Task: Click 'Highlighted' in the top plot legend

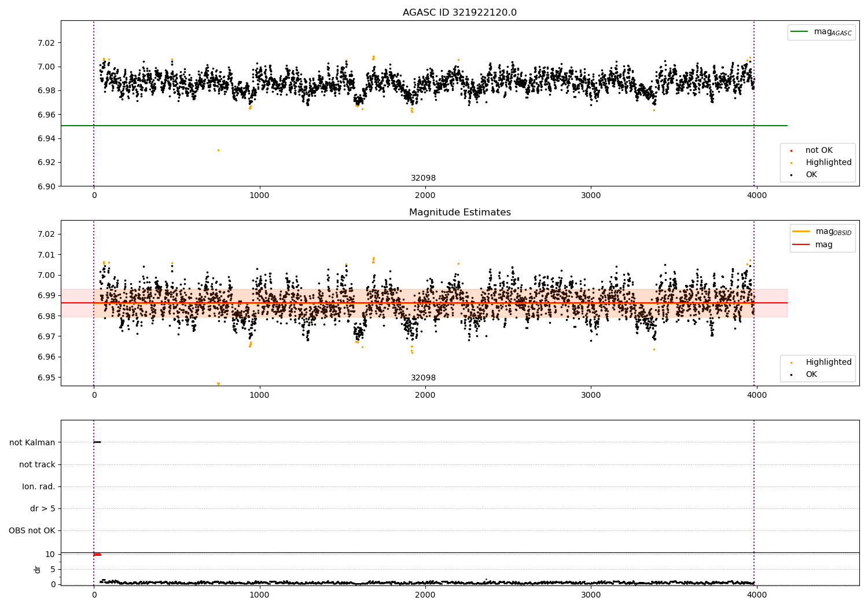Action: coord(821,163)
